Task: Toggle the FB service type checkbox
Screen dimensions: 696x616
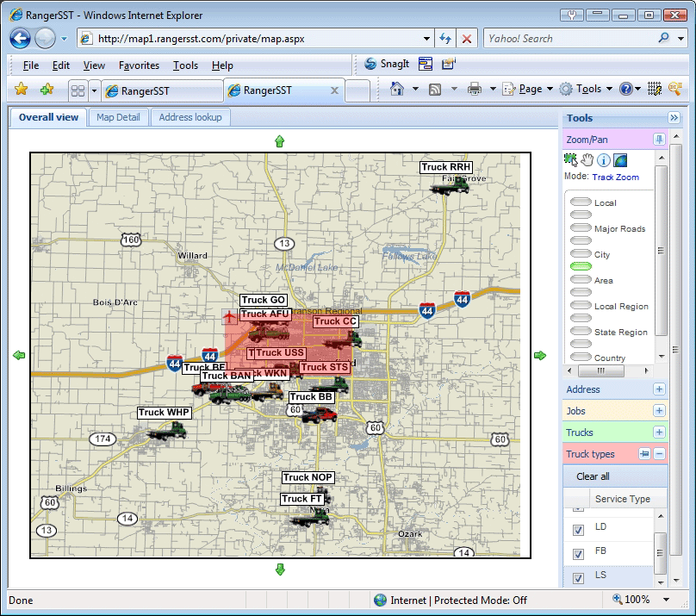Action: tap(579, 552)
